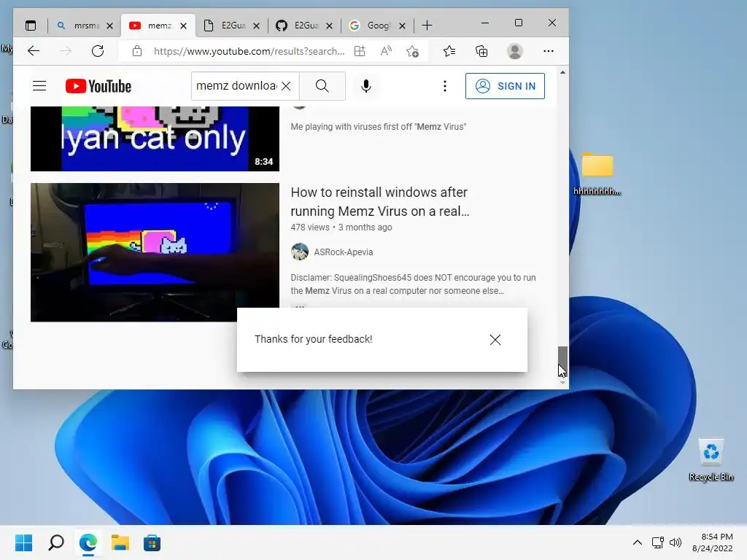
Task: Open the tab actions menu icon
Action: (31, 26)
